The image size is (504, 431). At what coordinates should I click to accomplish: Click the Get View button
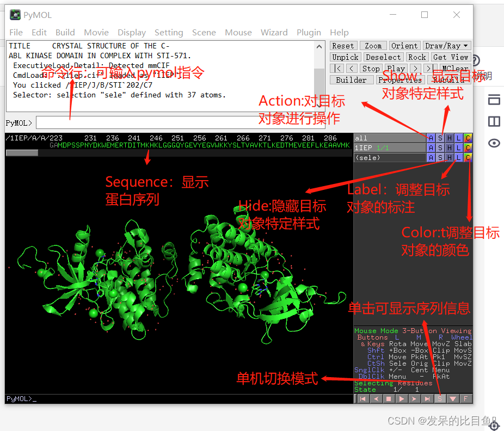click(451, 57)
